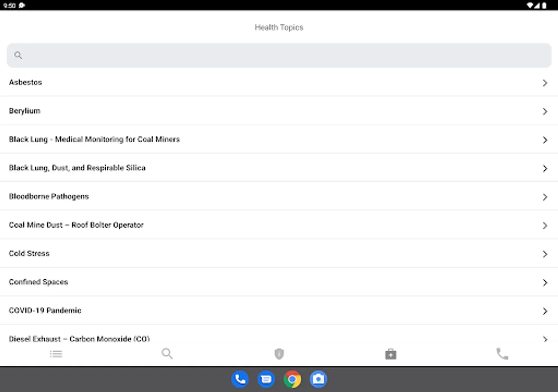Expand the Coal Mine Dust Roof Bolter chevron
This screenshot has width=558, height=392.
(x=545, y=226)
